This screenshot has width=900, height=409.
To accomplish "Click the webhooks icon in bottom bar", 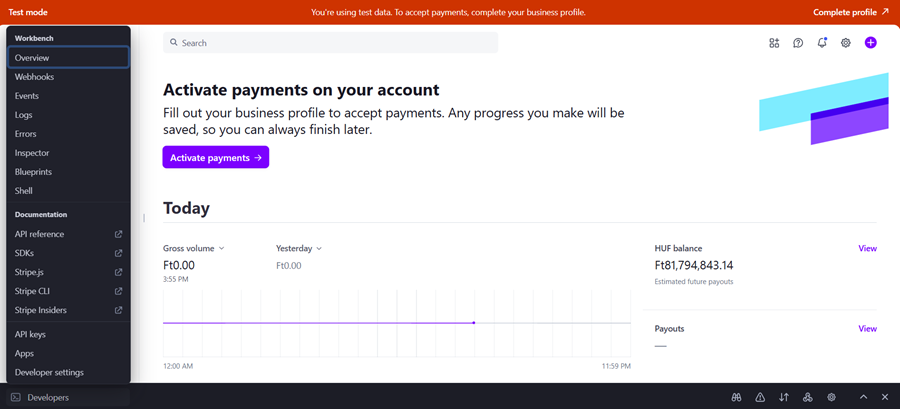I will click(x=808, y=397).
